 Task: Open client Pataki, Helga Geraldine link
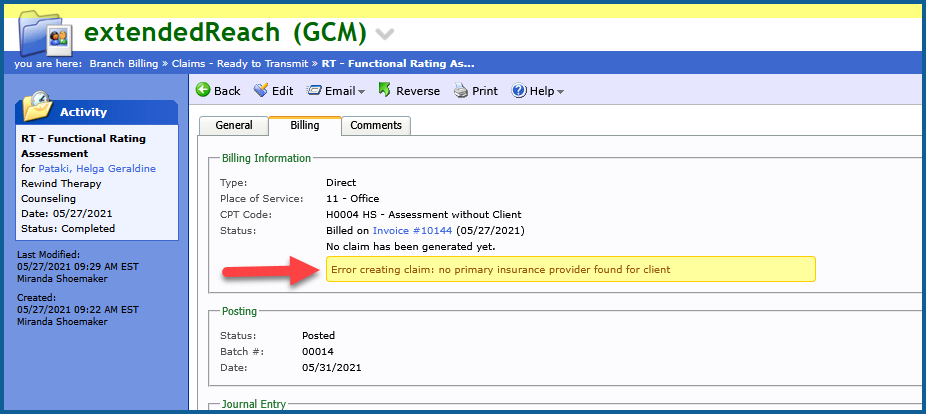tap(97, 168)
